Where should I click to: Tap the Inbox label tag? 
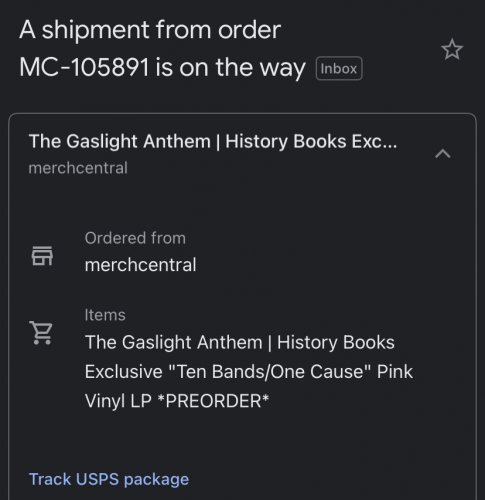[339, 69]
